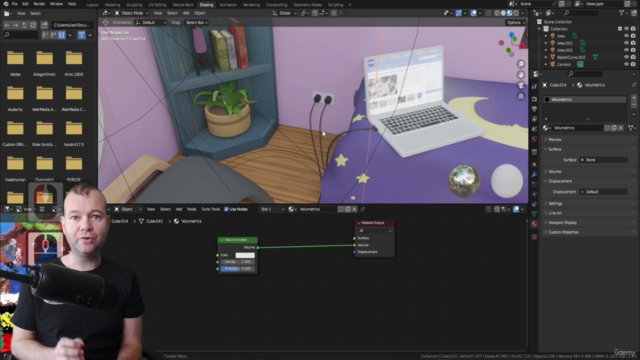Screen dimensions: 640x360
Task: Open the Render menu
Action: tap(39, 4)
